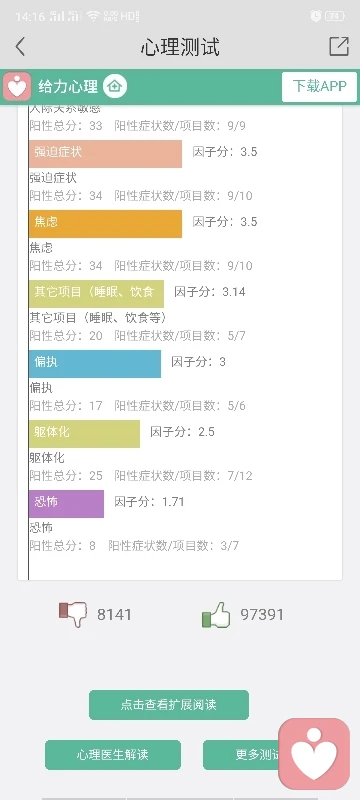Tap the alarm clock status bar icon

[x=316, y=16]
